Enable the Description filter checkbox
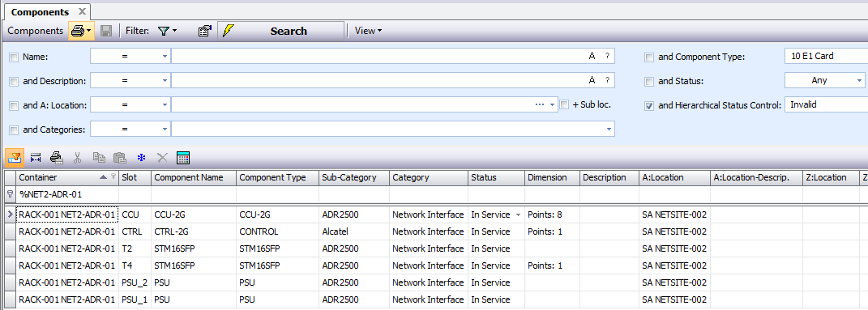 point(14,81)
